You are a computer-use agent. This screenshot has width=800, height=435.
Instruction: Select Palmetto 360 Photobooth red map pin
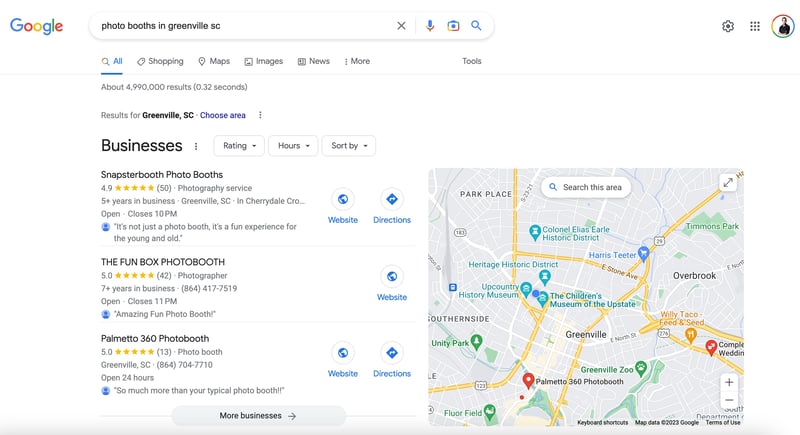coord(529,380)
